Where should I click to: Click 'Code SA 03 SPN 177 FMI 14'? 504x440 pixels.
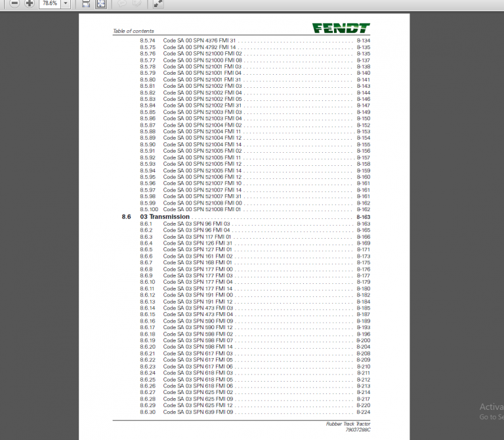198,289
